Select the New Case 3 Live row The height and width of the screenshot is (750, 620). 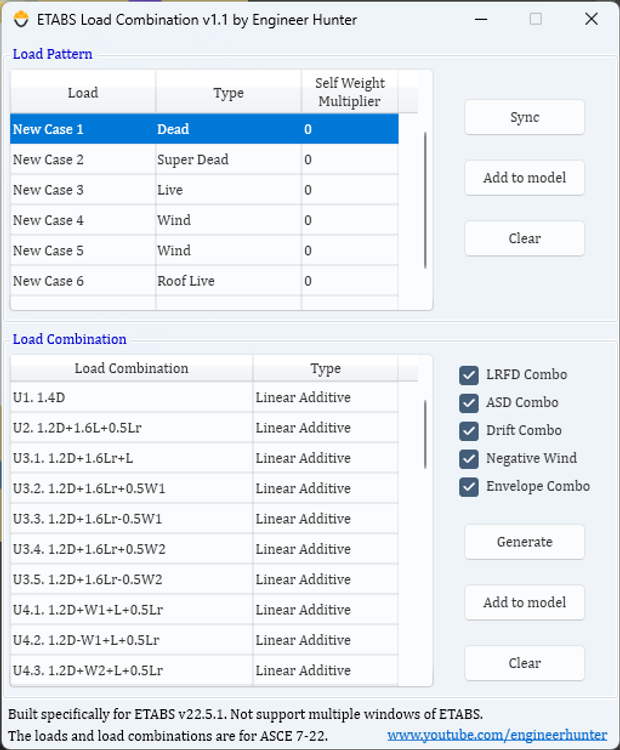click(48, 190)
